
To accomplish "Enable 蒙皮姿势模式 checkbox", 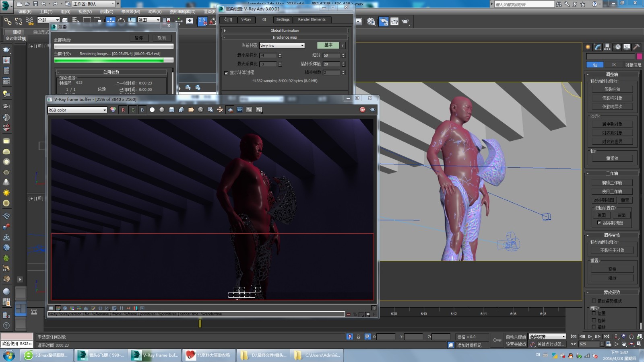I will (594, 301).
